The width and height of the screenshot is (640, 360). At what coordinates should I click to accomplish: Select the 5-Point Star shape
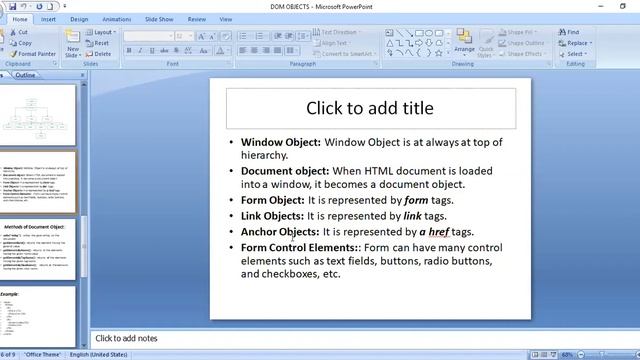pyautogui.click(x=439, y=53)
